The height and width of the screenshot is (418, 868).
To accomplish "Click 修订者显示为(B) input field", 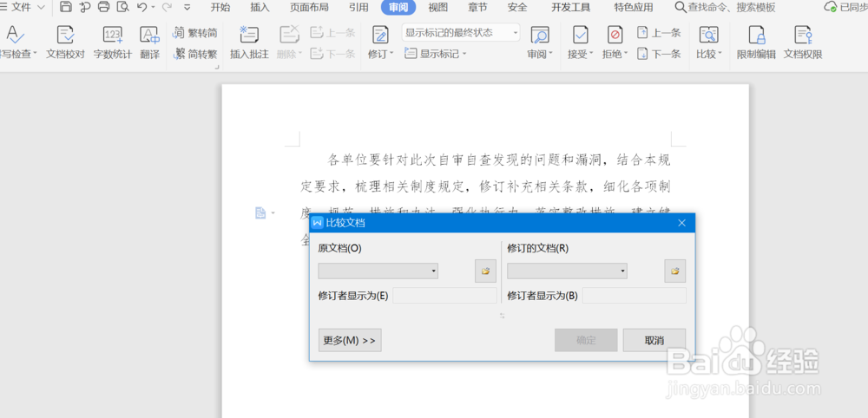I will [635, 295].
